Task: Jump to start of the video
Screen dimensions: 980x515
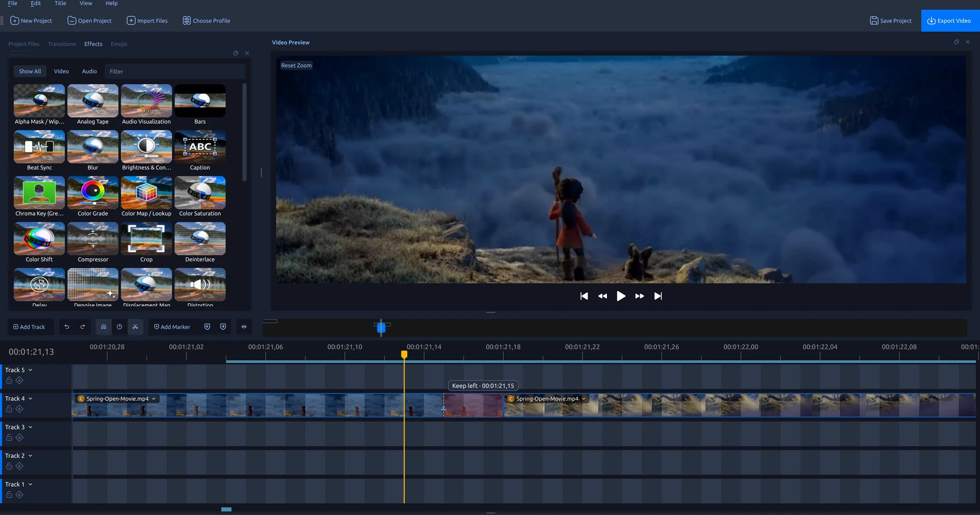Action: 584,296
